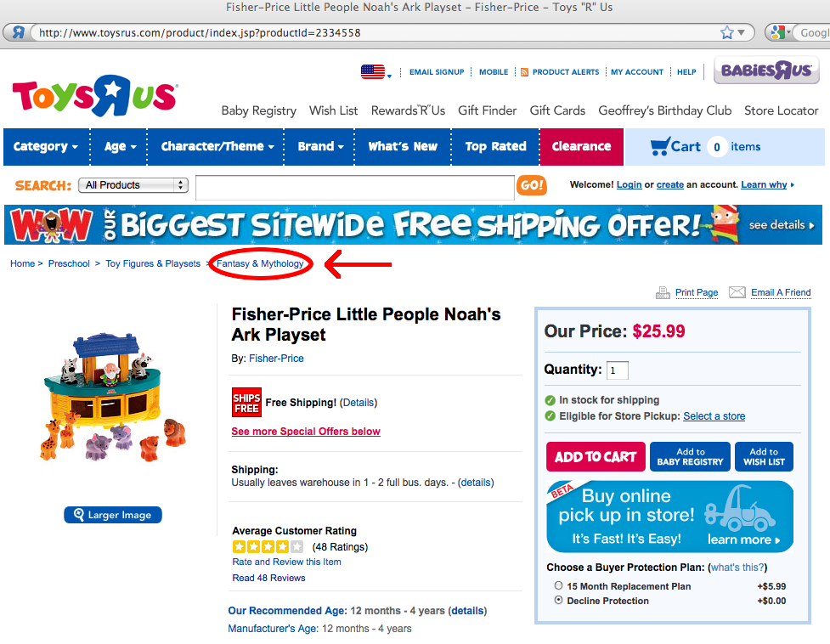Click the five-star customer rating

(x=268, y=546)
